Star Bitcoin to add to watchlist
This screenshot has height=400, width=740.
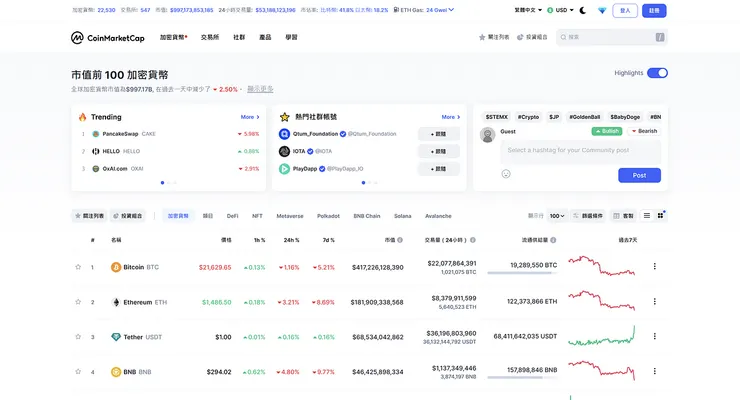[x=78, y=267]
